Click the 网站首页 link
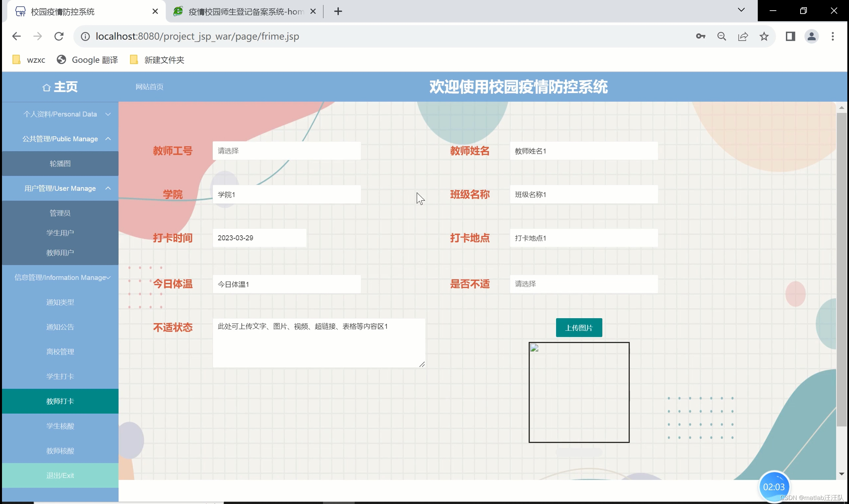 click(149, 87)
